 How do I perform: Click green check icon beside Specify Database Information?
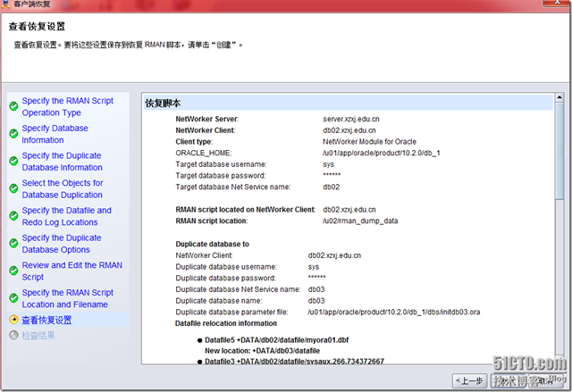click(x=14, y=134)
